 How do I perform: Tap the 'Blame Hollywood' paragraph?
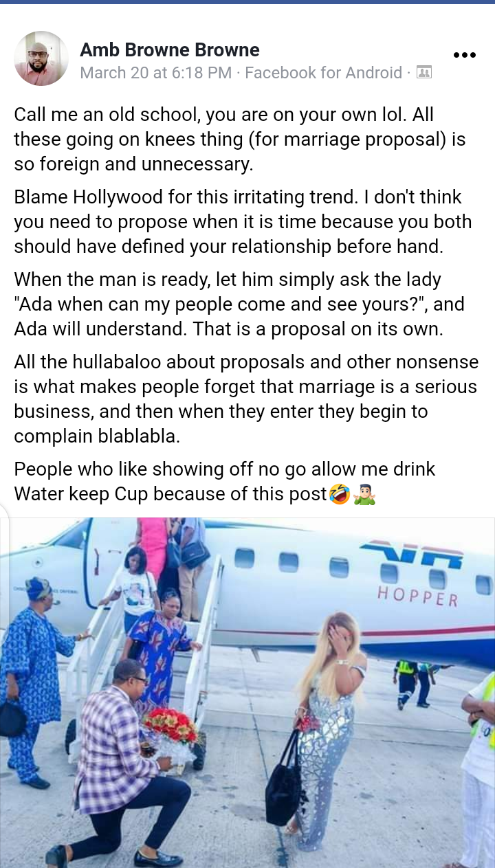tap(243, 222)
